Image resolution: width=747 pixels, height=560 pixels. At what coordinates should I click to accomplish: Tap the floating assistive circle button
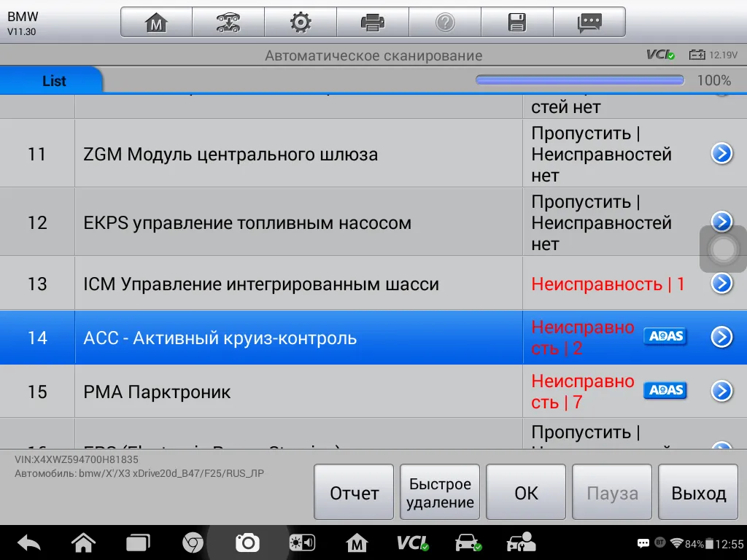723,249
